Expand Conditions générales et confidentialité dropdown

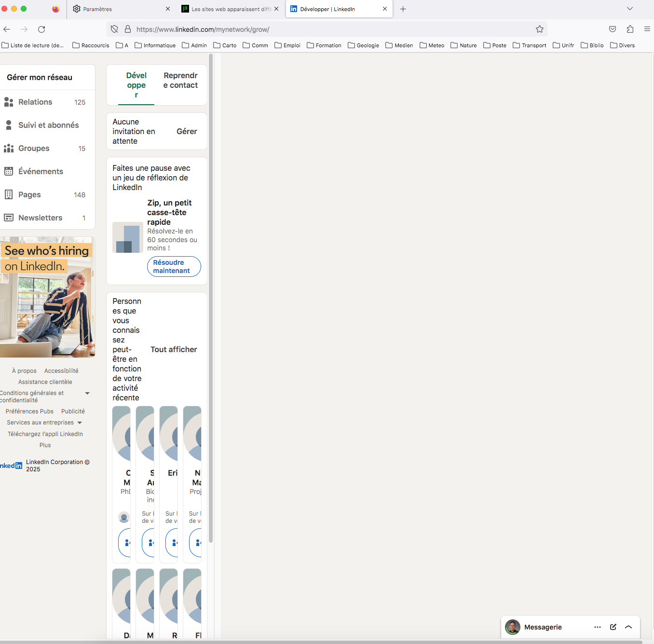(x=87, y=394)
